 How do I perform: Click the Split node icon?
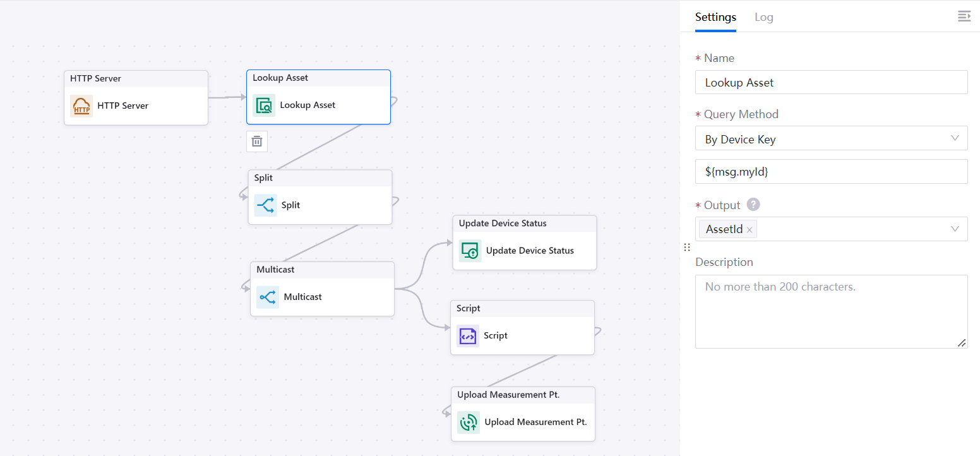265,205
